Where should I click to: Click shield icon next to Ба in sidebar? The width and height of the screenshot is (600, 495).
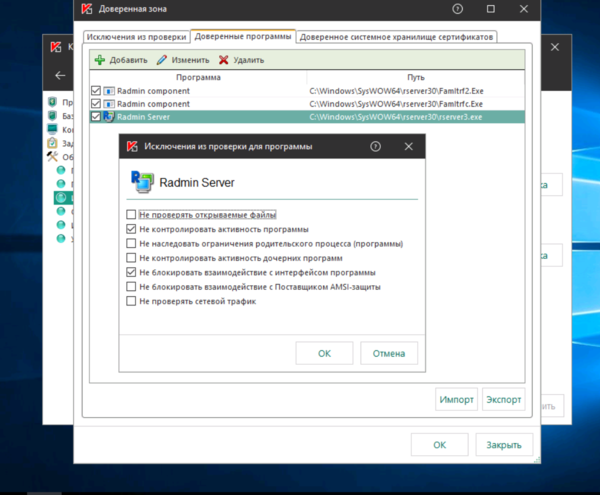click(52, 116)
